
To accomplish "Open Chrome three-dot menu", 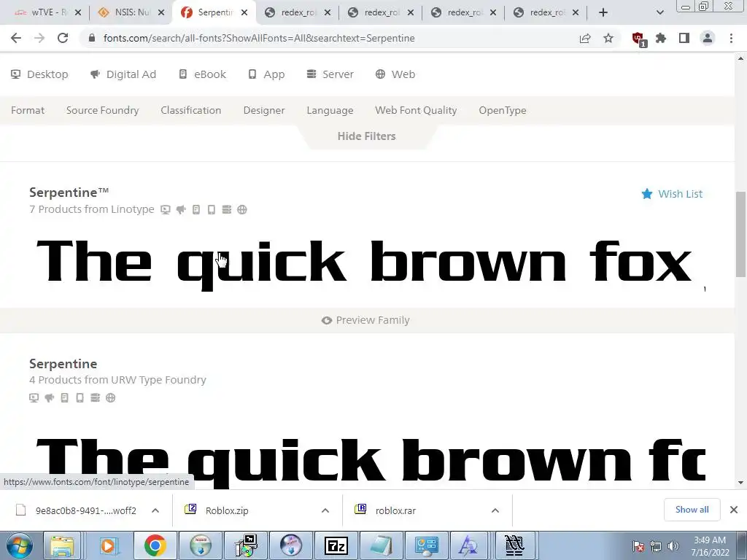I will (x=731, y=38).
